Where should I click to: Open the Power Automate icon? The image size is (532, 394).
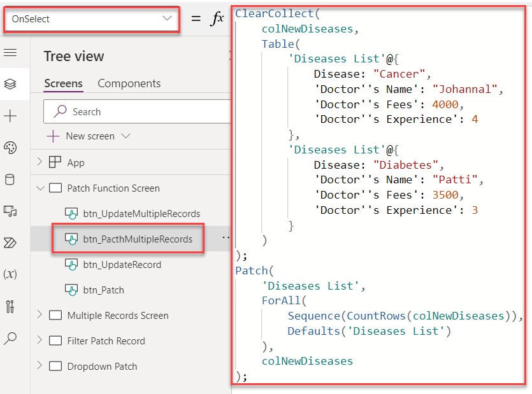(x=10, y=243)
